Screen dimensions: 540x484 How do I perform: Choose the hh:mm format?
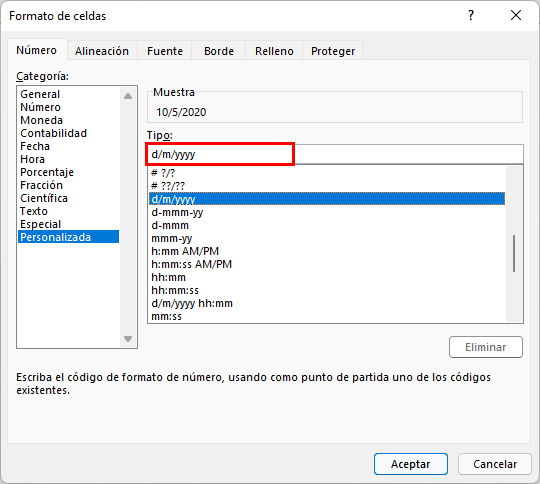[328, 277]
